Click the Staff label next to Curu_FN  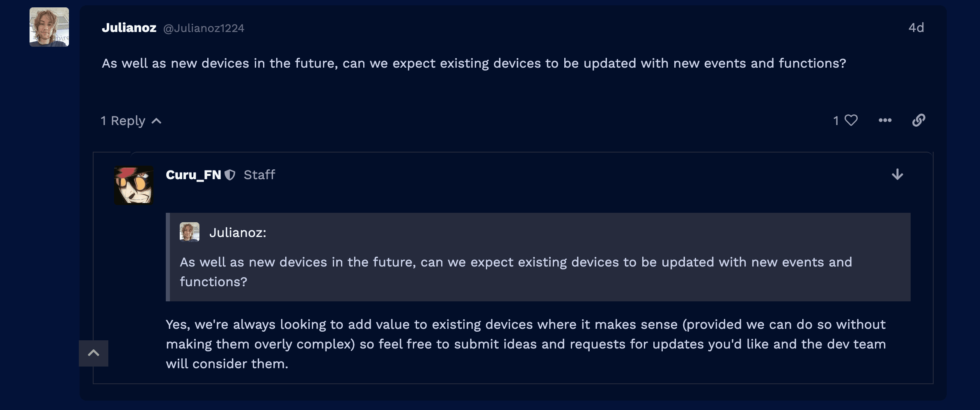[x=259, y=175]
